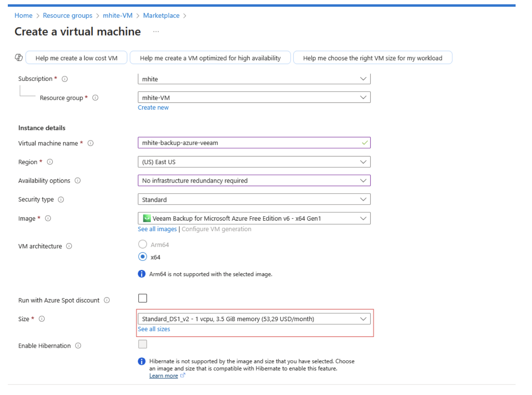This screenshot has height=395, width=532.
Task: Go to Resource groups in the breadcrumb
Action: (x=68, y=16)
